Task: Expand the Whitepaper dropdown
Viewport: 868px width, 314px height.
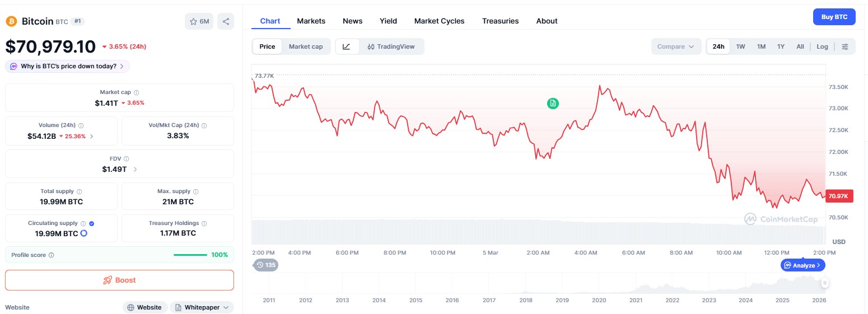Action: 202,307
